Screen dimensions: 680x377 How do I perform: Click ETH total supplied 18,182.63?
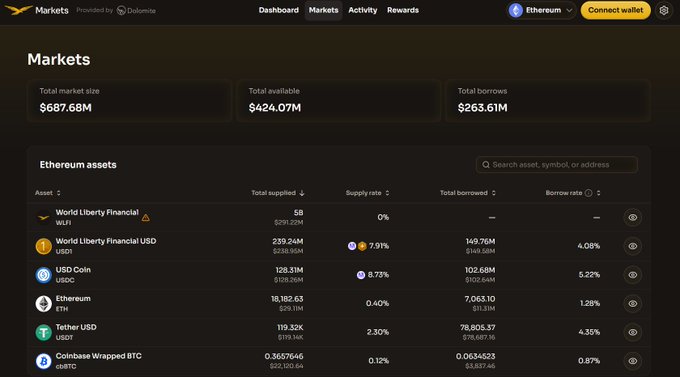[287, 299]
